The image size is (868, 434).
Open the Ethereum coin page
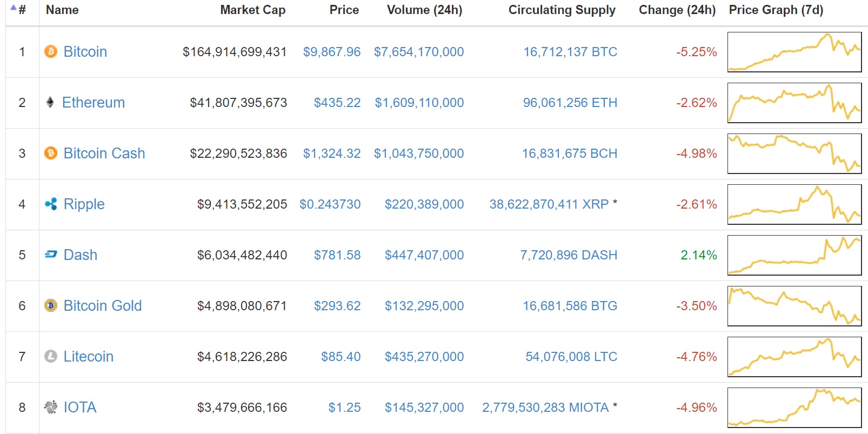(94, 102)
